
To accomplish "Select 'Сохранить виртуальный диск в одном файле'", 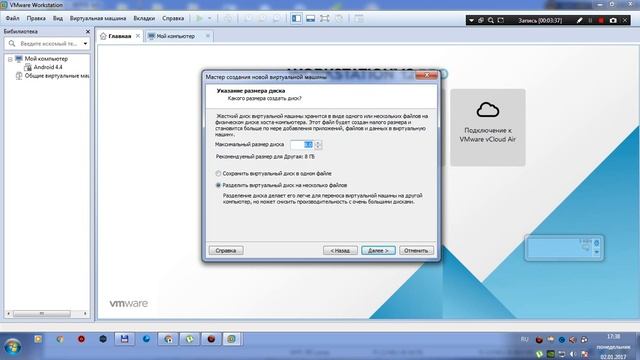I will (x=273, y=173).
